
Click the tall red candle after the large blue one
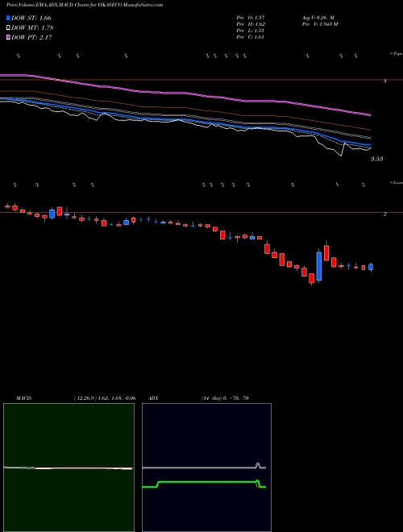click(326, 253)
